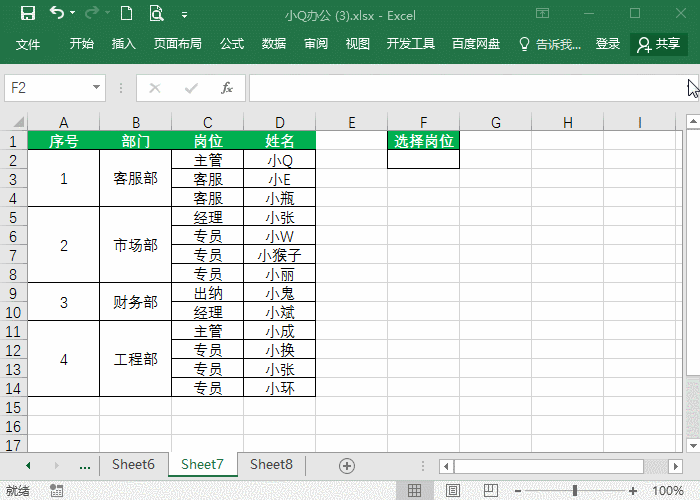Click the 姓名 header cell
This screenshot has height=500, width=700.
[279, 141]
